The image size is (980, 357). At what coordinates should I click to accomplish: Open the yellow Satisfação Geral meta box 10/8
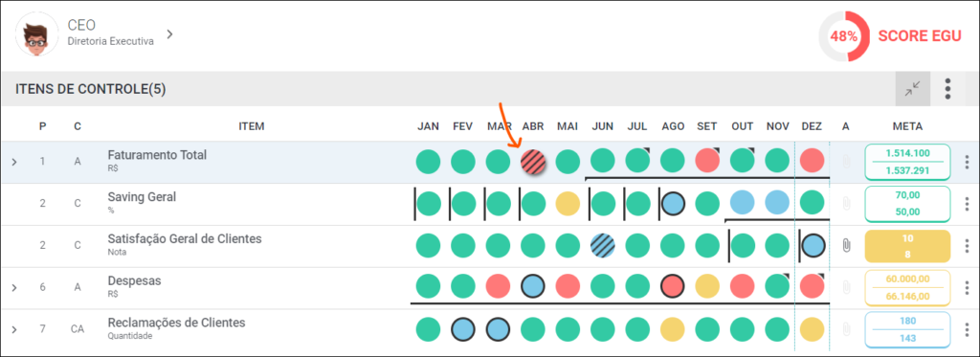[x=907, y=246]
